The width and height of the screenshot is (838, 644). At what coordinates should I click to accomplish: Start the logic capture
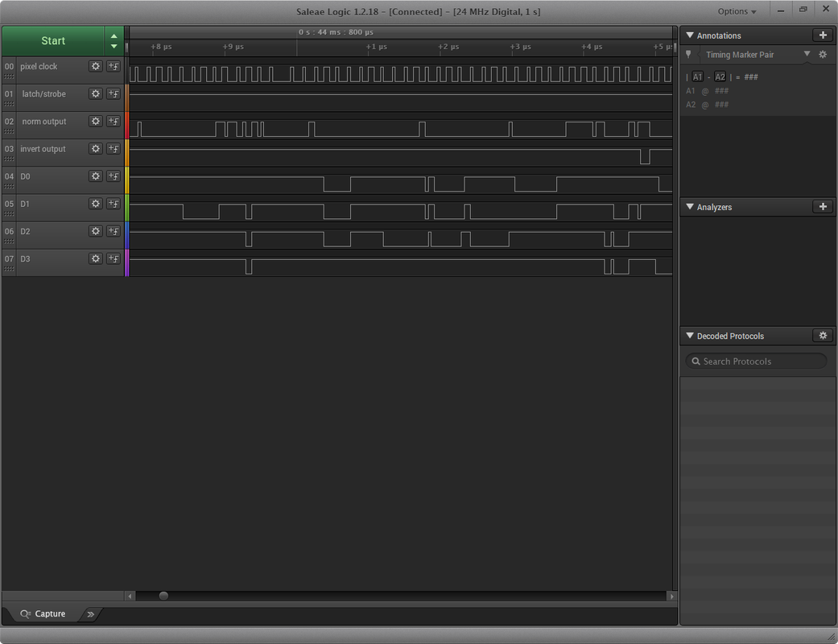[53, 41]
